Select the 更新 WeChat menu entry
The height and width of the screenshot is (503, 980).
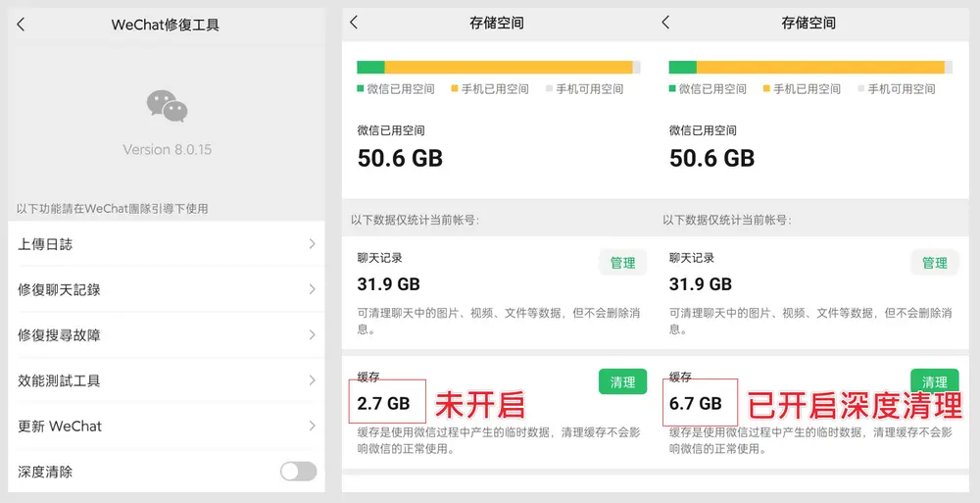[x=60, y=427]
